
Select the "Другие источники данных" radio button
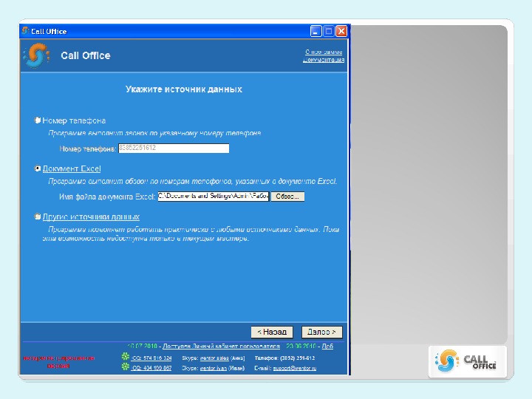coord(38,216)
